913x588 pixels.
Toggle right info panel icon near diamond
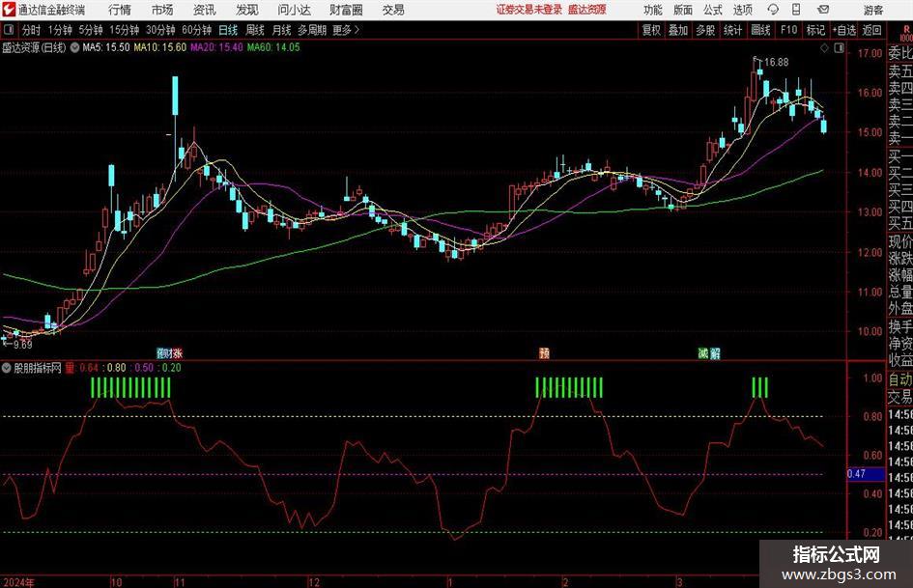pos(839,48)
